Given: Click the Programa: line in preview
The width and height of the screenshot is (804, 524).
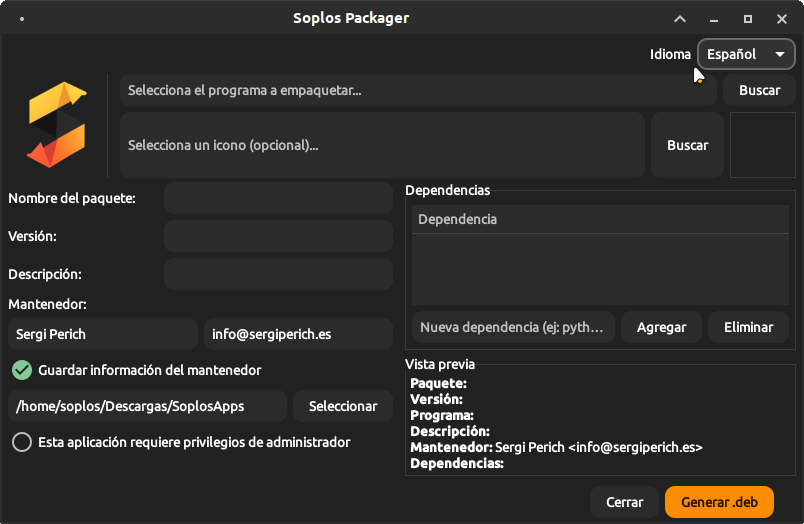Looking at the screenshot, I should coord(442,415).
